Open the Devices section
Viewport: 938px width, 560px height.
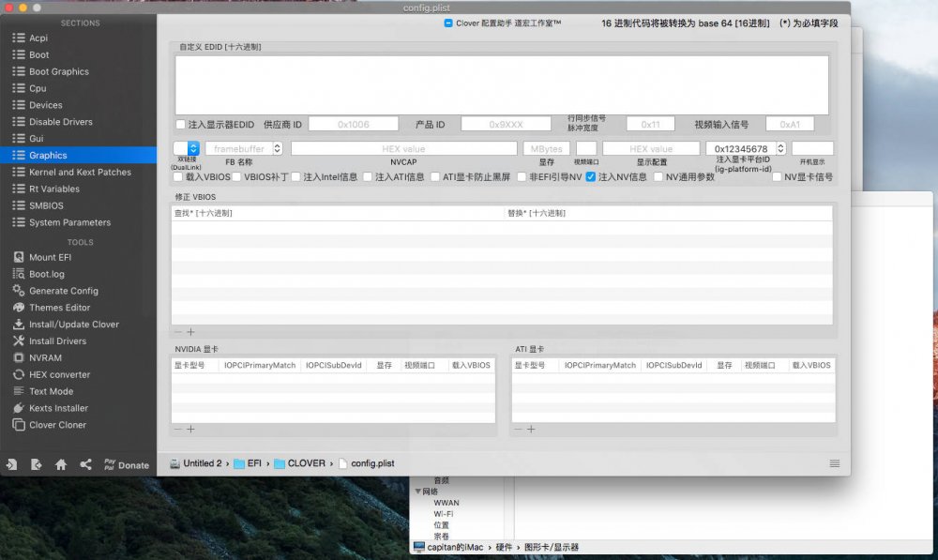[45, 105]
